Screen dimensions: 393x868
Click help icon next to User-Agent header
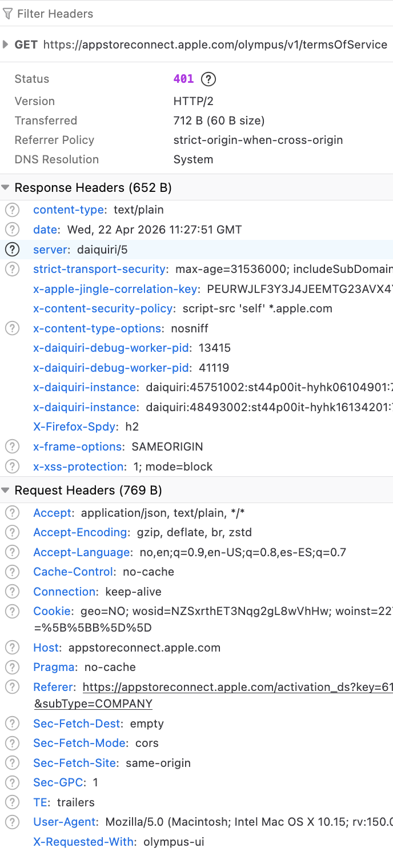11,822
